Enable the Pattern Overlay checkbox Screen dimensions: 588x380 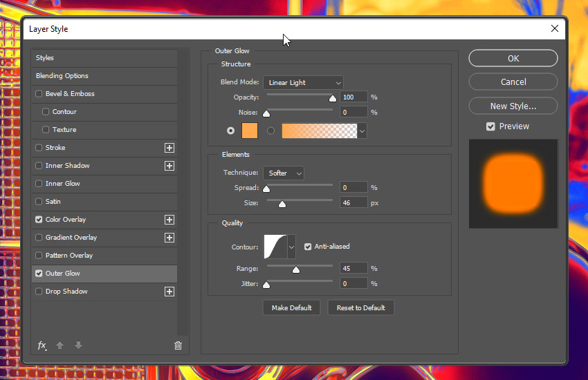tap(39, 256)
